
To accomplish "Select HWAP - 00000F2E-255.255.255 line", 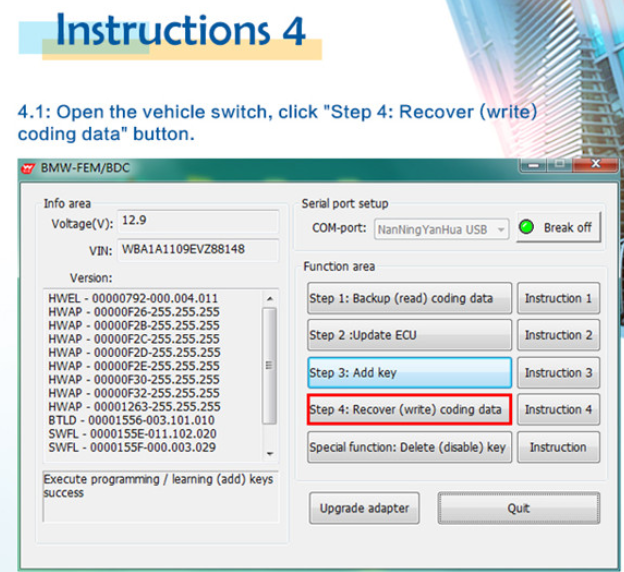I will pyautogui.click(x=134, y=366).
